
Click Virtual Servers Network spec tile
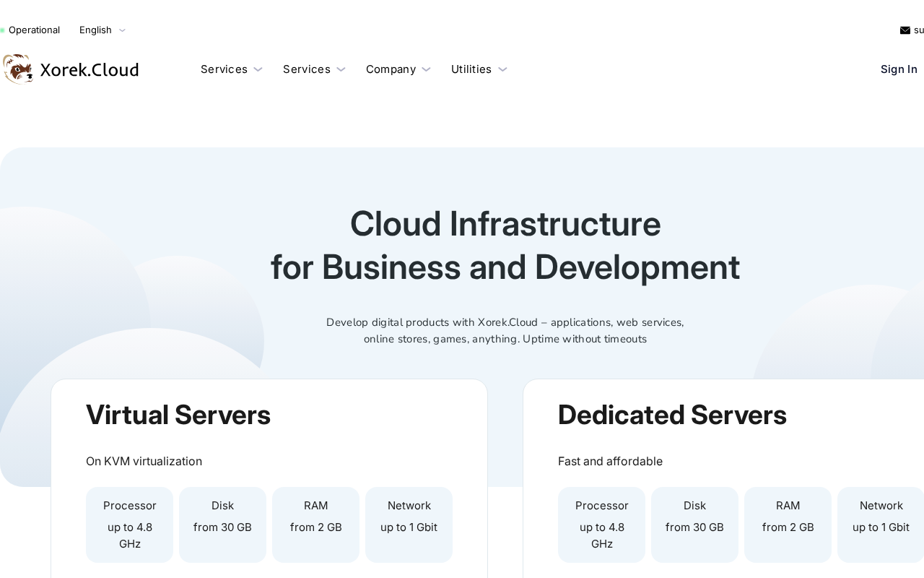coord(409,525)
